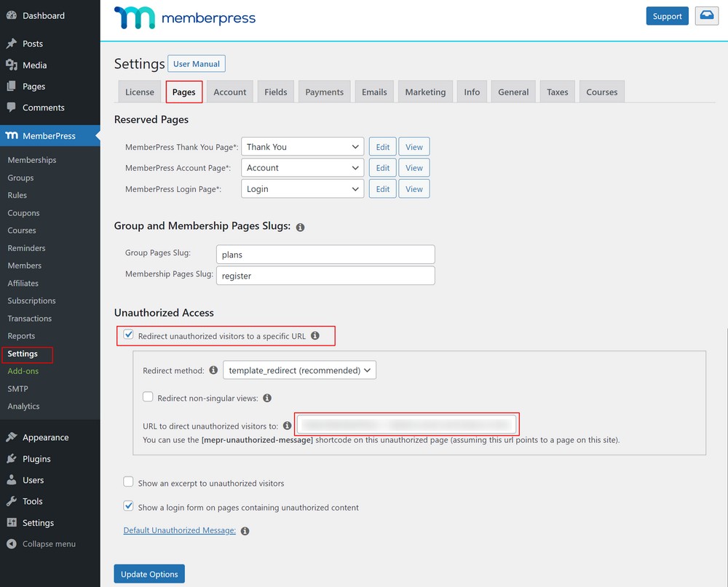The image size is (728, 587).
Task: Open the Account Page dropdown
Action: tap(302, 167)
